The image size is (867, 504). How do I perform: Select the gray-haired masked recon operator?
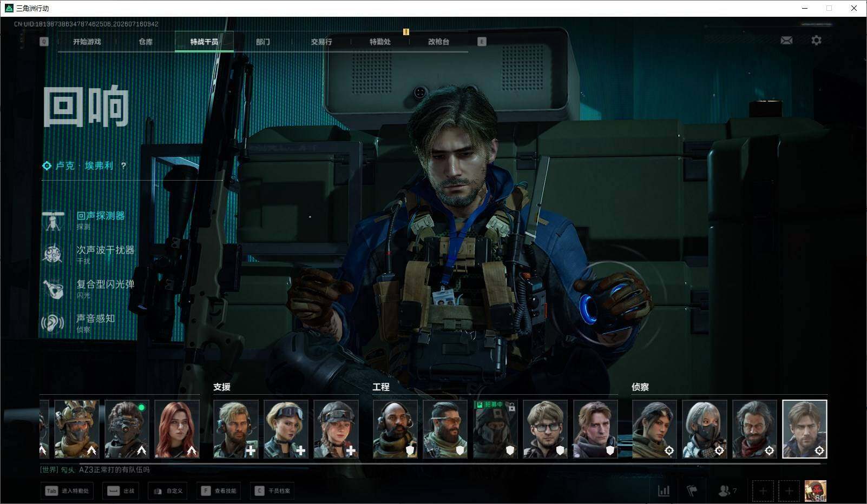pos(705,429)
